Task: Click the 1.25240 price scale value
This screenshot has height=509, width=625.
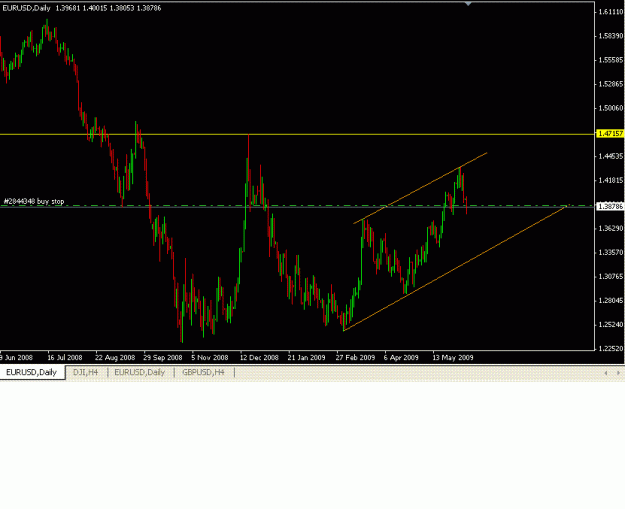Action: point(610,324)
